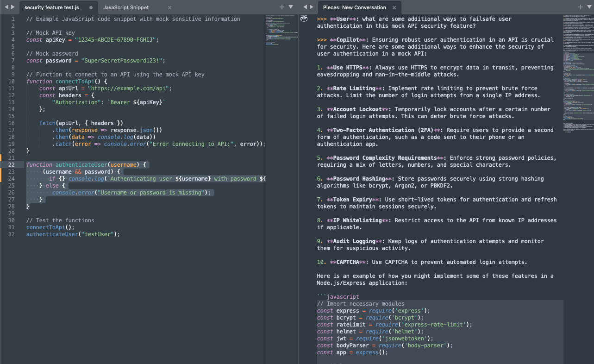Screen dimensions: 594x364
Task: Go to previous tab in left pane
Action: click(x=6, y=7)
